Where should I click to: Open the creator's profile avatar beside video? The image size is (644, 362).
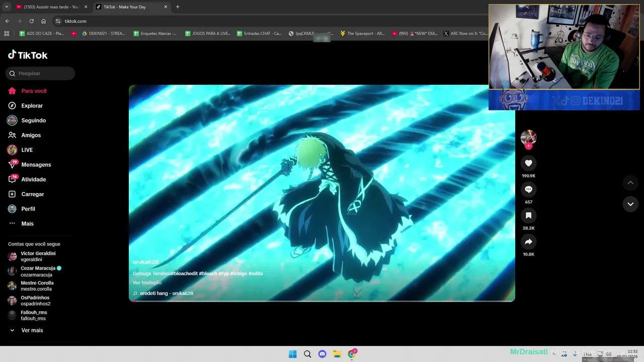pos(528,137)
